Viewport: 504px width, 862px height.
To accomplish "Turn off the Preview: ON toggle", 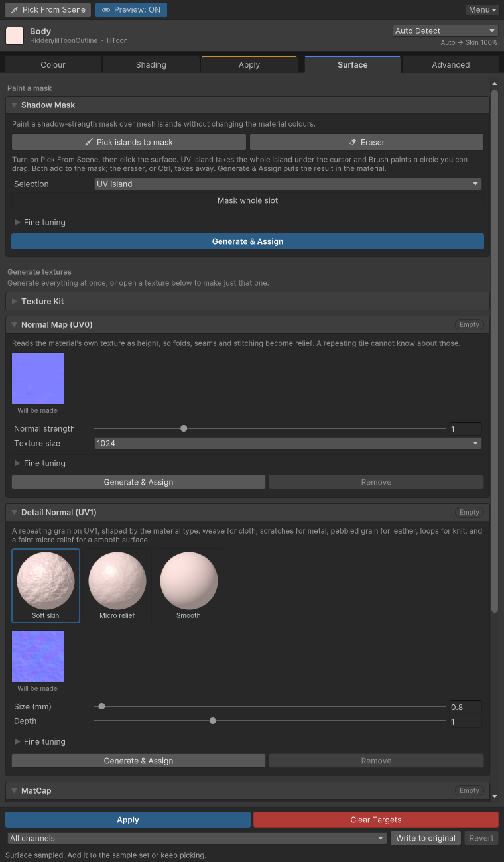I will [131, 10].
